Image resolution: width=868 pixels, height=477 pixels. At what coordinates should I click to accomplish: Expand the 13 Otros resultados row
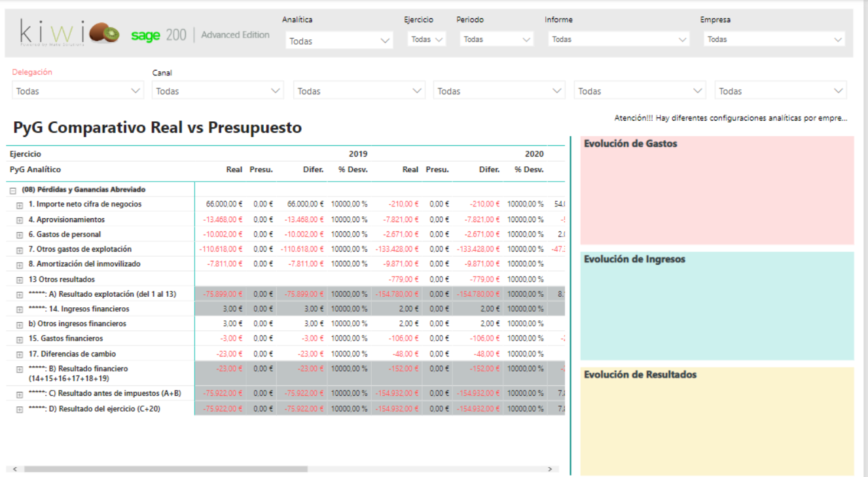coord(20,280)
